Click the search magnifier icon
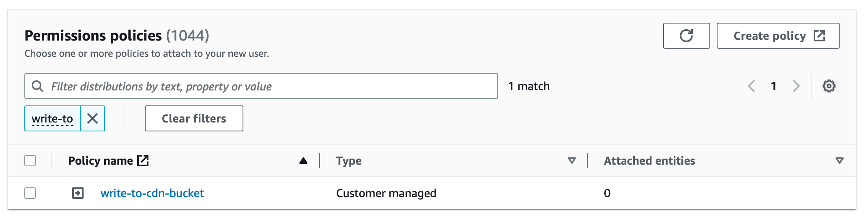868x219 pixels. coord(38,86)
